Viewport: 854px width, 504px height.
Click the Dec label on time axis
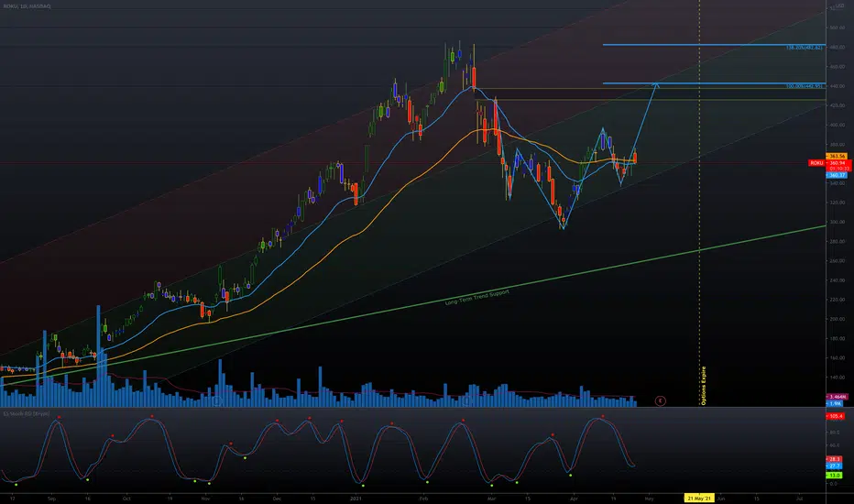[x=277, y=498]
